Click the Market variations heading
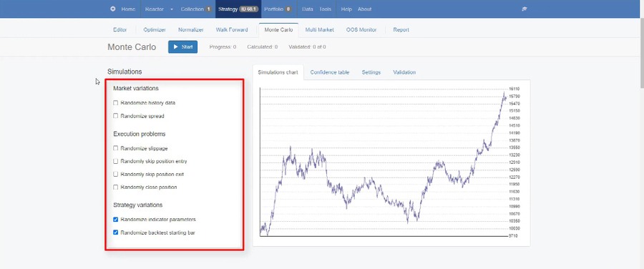 click(136, 88)
